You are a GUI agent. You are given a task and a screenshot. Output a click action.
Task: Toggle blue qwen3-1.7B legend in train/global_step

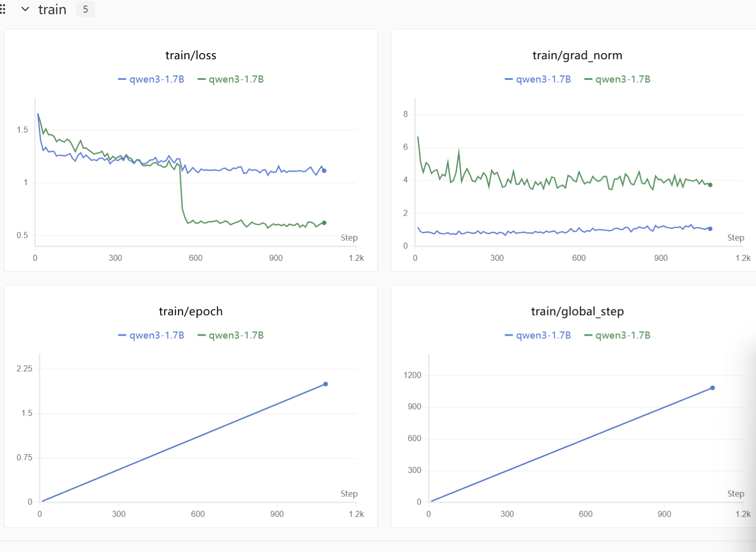point(538,336)
